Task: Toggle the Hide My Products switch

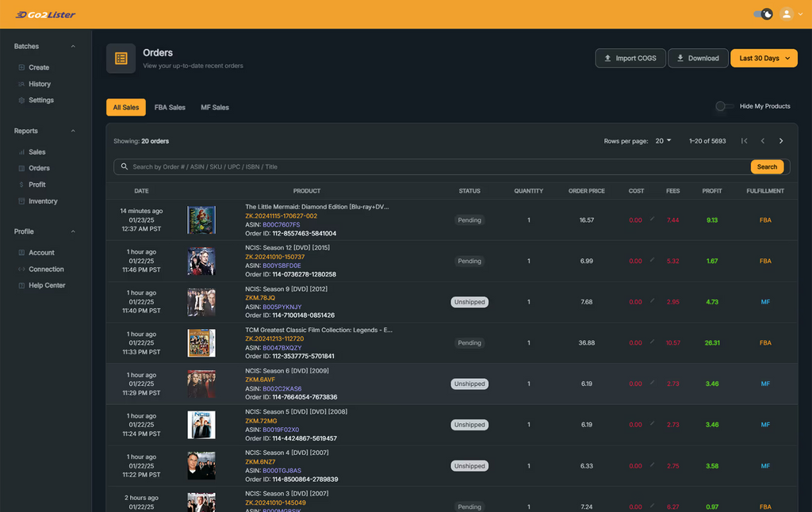Action: tap(722, 106)
